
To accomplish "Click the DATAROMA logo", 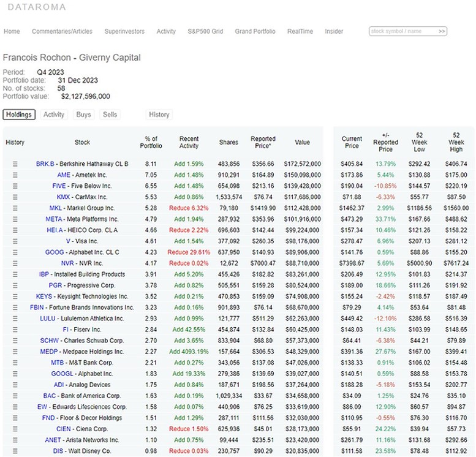I will click(37, 7).
